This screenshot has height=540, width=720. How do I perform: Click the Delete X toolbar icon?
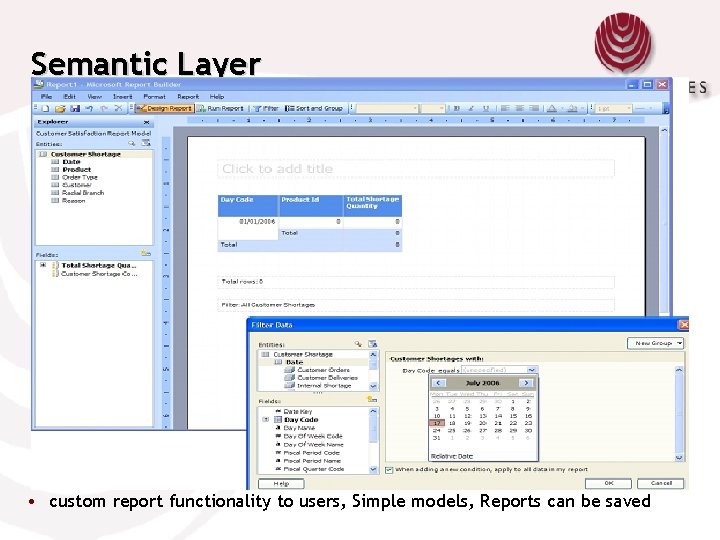118,108
